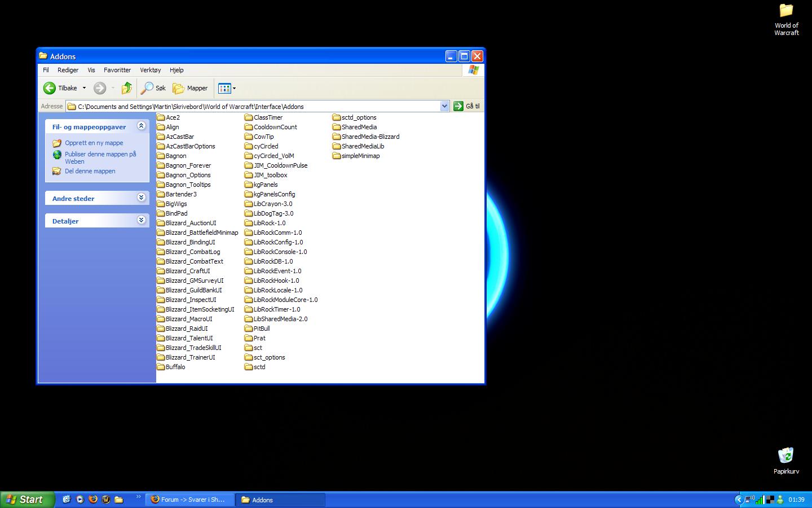Open the Verktøy menu
This screenshot has width=812, height=508.
coord(151,70)
